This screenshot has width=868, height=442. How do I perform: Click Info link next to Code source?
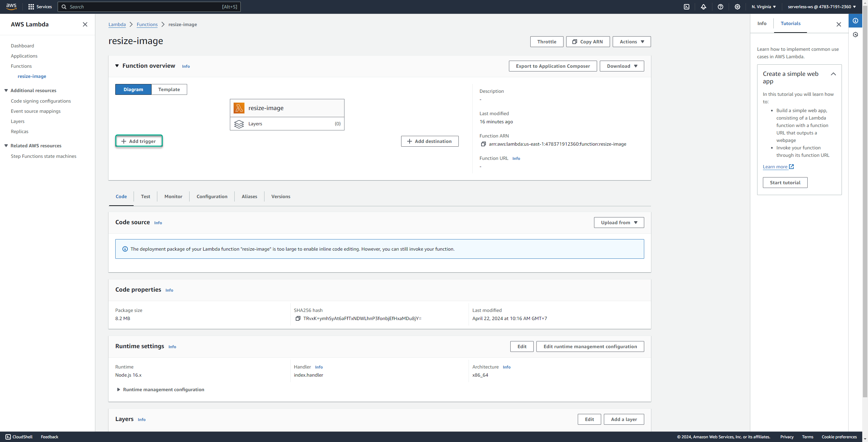158,223
